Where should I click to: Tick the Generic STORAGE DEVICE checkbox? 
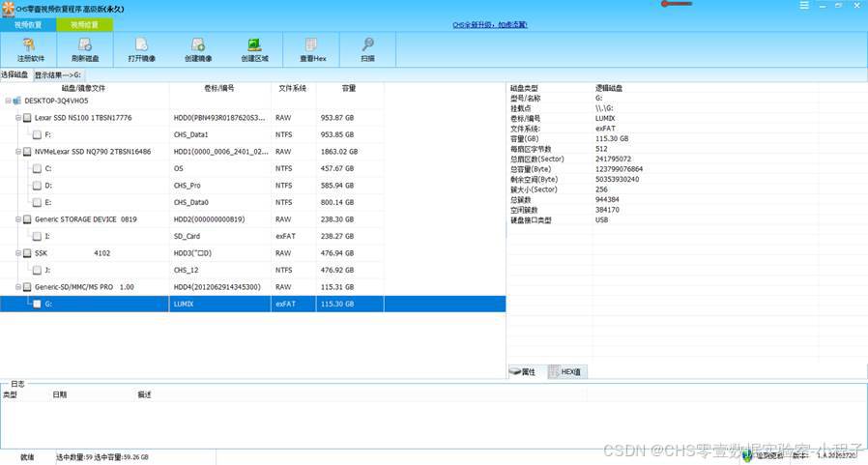point(27,219)
